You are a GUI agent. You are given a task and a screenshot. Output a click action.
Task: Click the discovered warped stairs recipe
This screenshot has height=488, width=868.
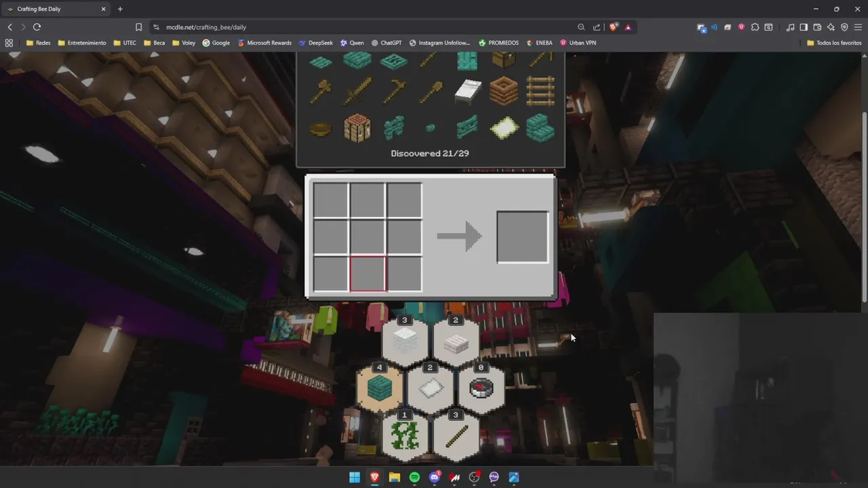click(540, 127)
